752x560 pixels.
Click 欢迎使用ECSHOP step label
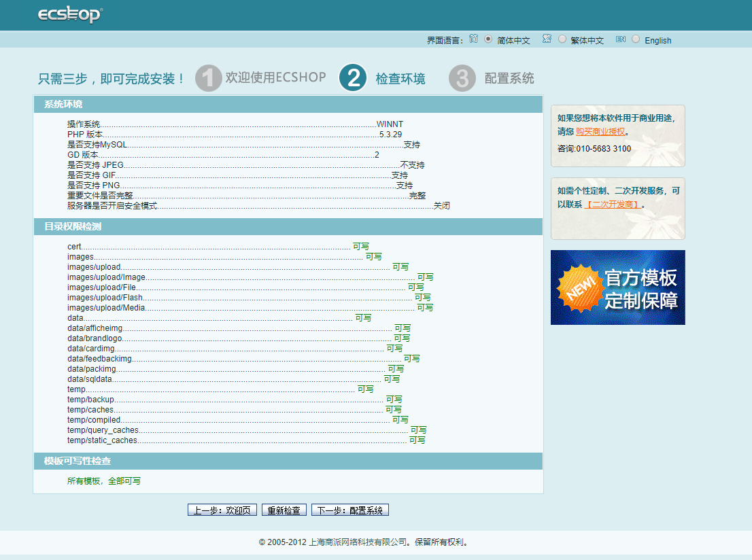(276, 77)
